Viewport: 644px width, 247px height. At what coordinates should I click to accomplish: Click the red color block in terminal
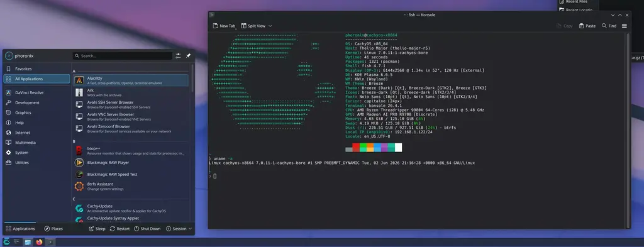[x=356, y=148]
